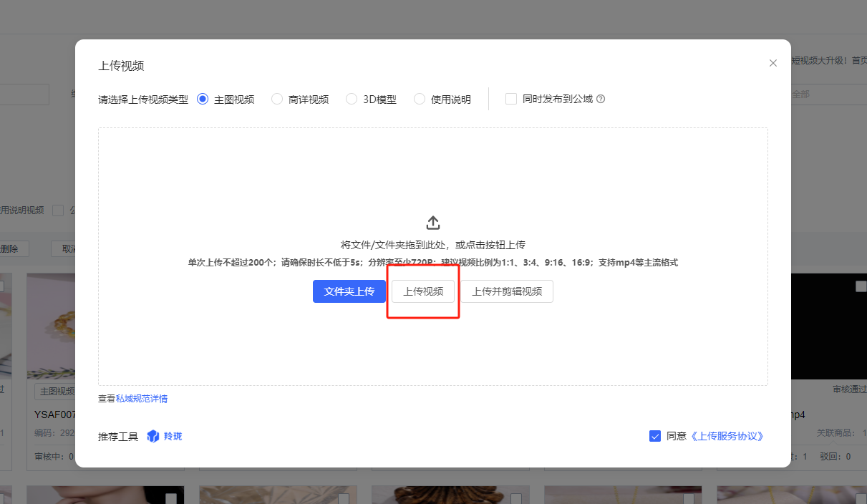Open the 玲珑 recommended tool icon
The width and height of the screenshot is (867, 504).
(x=153, y=436)
